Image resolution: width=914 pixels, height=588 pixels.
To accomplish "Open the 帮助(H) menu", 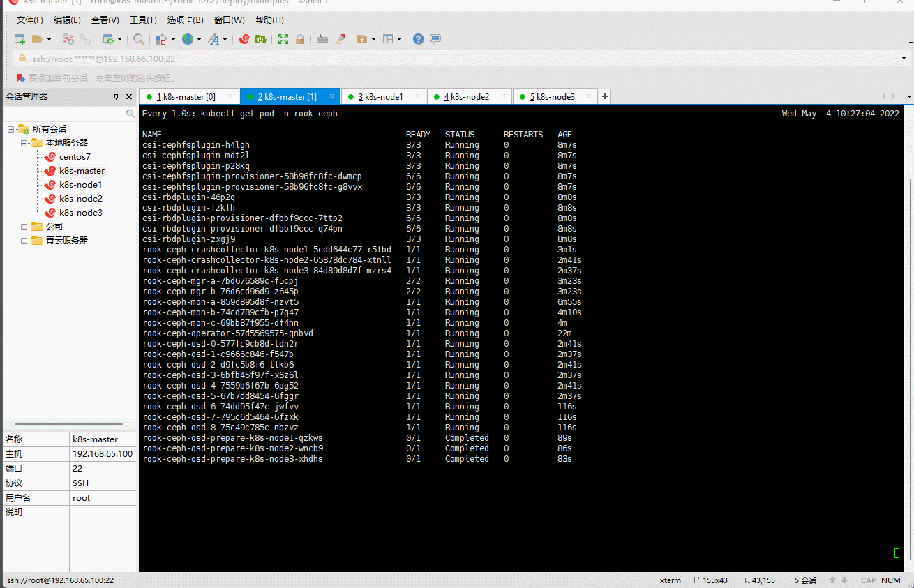I will click(269, 20).
